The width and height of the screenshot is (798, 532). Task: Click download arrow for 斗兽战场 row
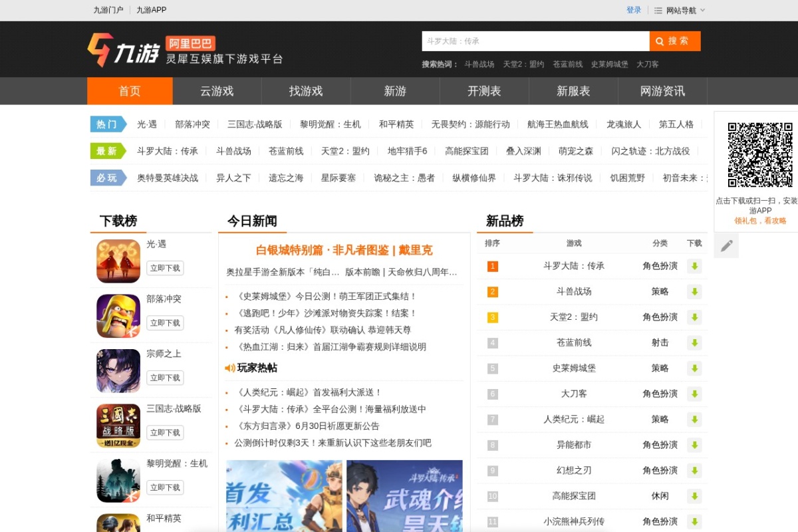pyautogui.click(x=695, y=292)
